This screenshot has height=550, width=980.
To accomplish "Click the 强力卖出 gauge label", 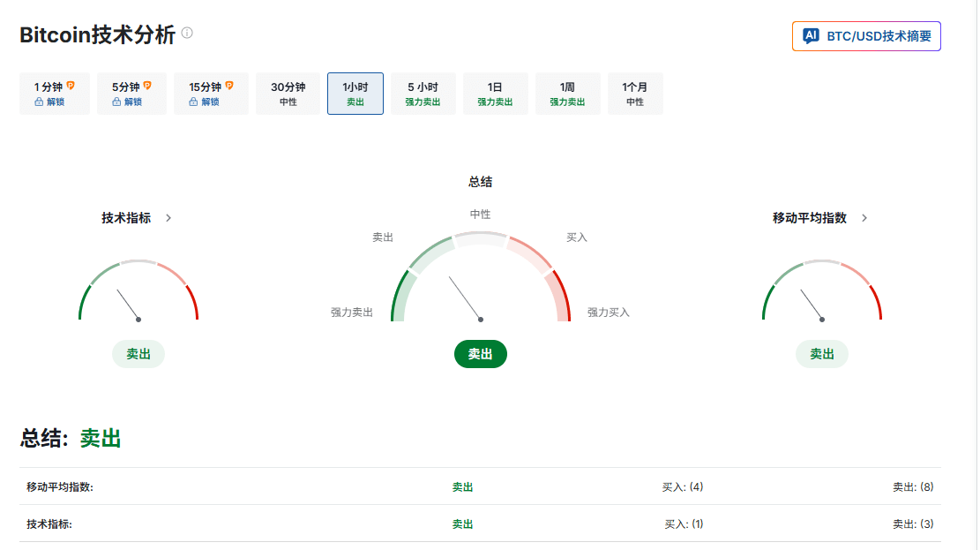I will coord(352,313).
